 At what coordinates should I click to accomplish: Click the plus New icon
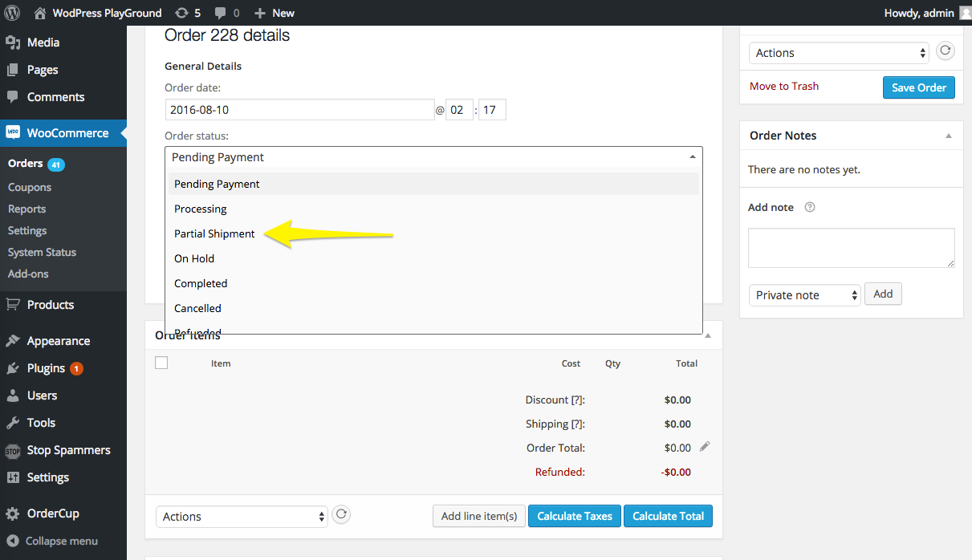point(259,13)
